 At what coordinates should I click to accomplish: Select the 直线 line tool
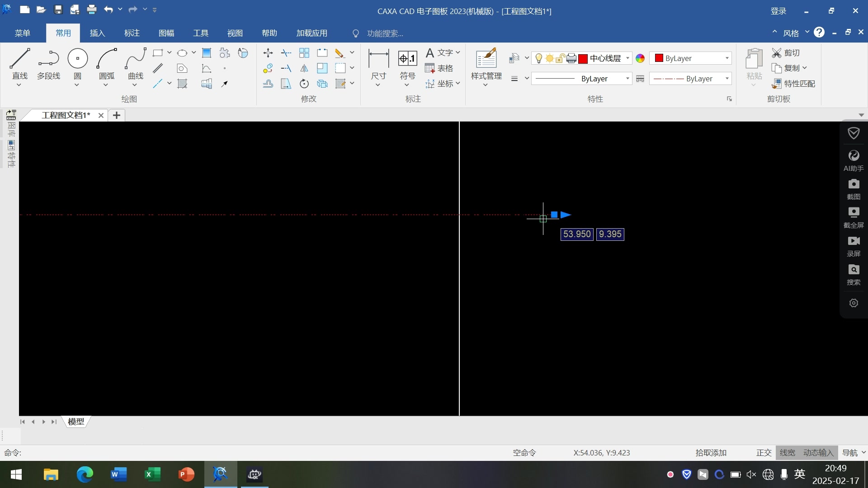coord(20,64)
